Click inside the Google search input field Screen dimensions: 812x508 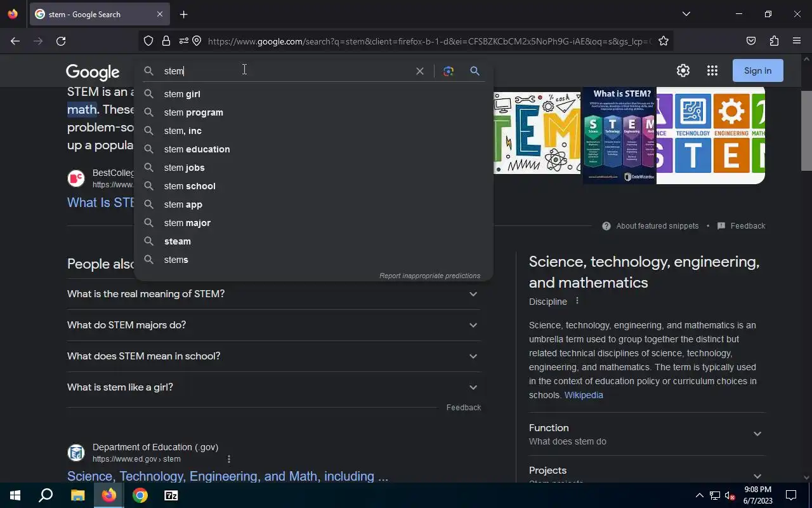pos(285,71)
